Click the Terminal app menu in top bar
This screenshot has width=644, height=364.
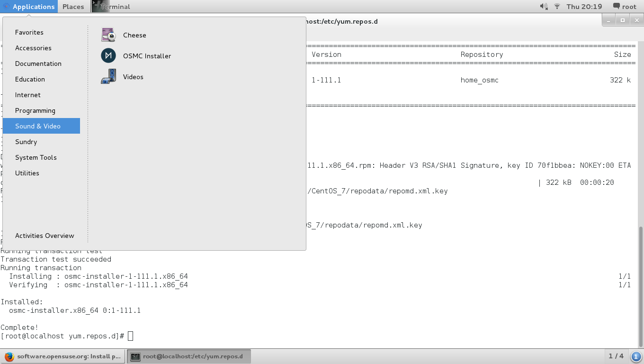[x=111, y=7]
